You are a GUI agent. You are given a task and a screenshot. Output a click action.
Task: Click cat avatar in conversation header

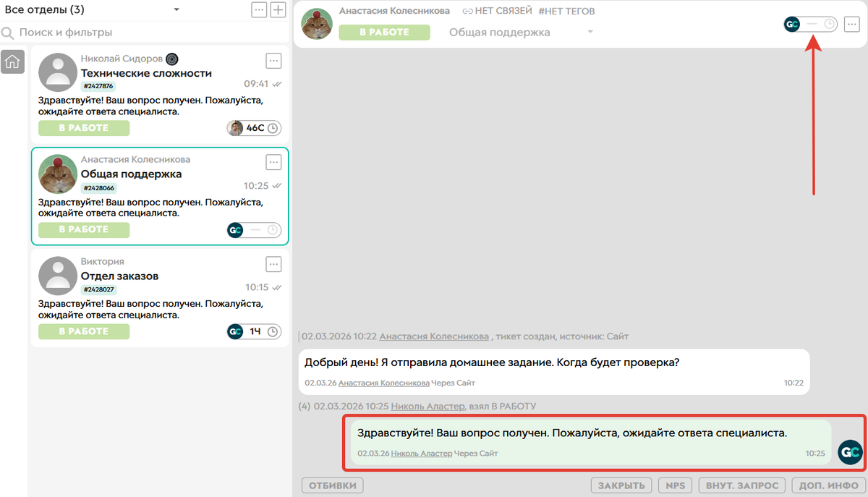point(317,24)
